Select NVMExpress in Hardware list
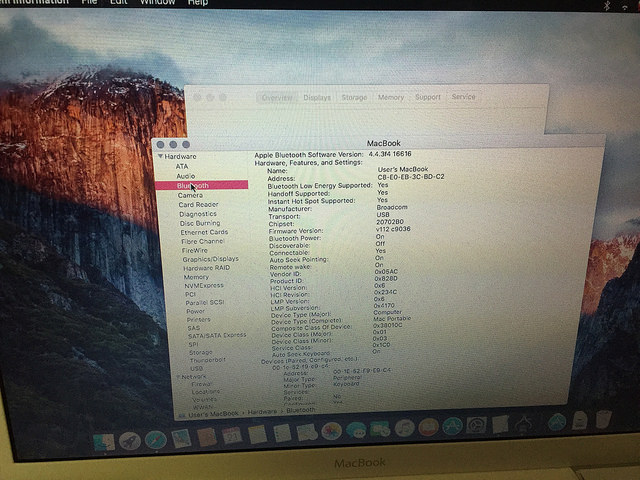The height and width of the screenshot is (480, 640). [204, 285]
